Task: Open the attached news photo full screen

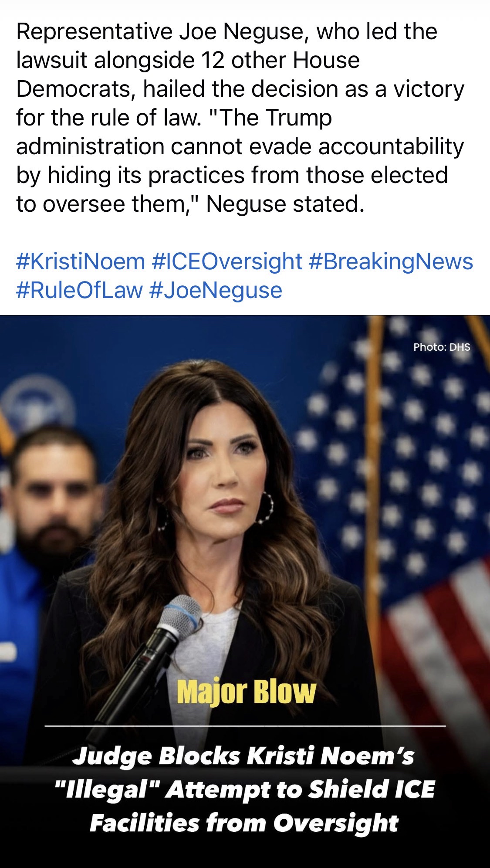Action: click(x=245, y=591)
